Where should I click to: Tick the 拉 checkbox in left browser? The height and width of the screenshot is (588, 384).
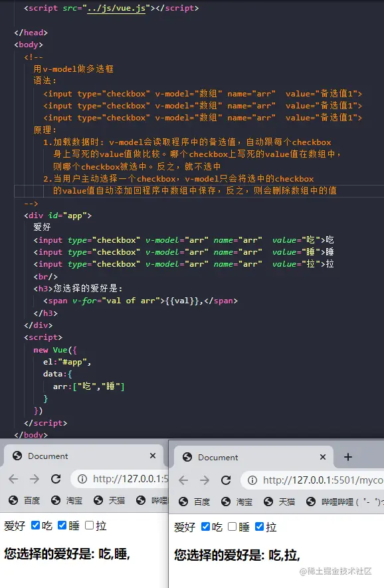(x=89, y=525)
